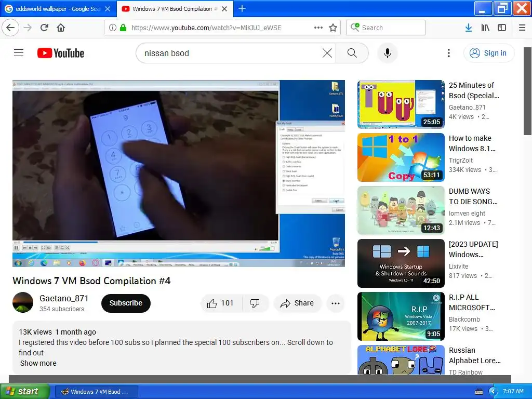Screen dimensions: 532x399
Task: Open the Firefox downloads arrow
Action: [x=468, y=28]
